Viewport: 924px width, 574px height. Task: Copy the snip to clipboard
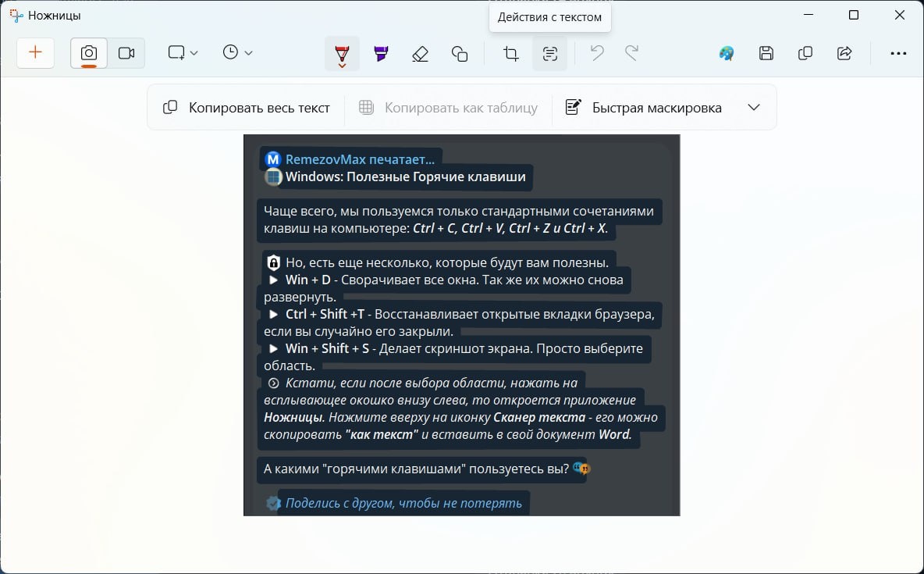(805, 54)
